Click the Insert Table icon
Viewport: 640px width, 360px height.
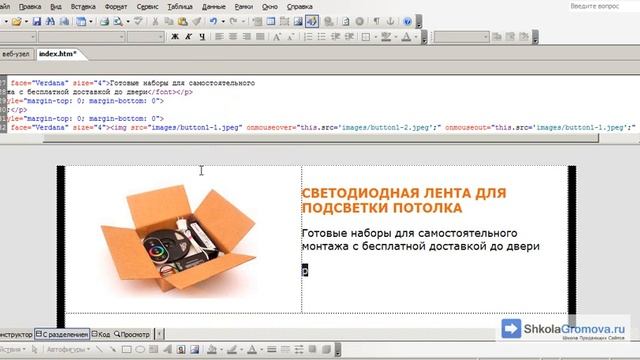(x=271, y=22)
